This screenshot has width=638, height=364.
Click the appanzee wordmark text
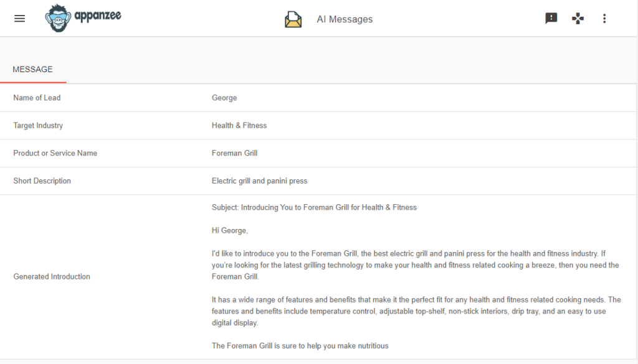98,16
